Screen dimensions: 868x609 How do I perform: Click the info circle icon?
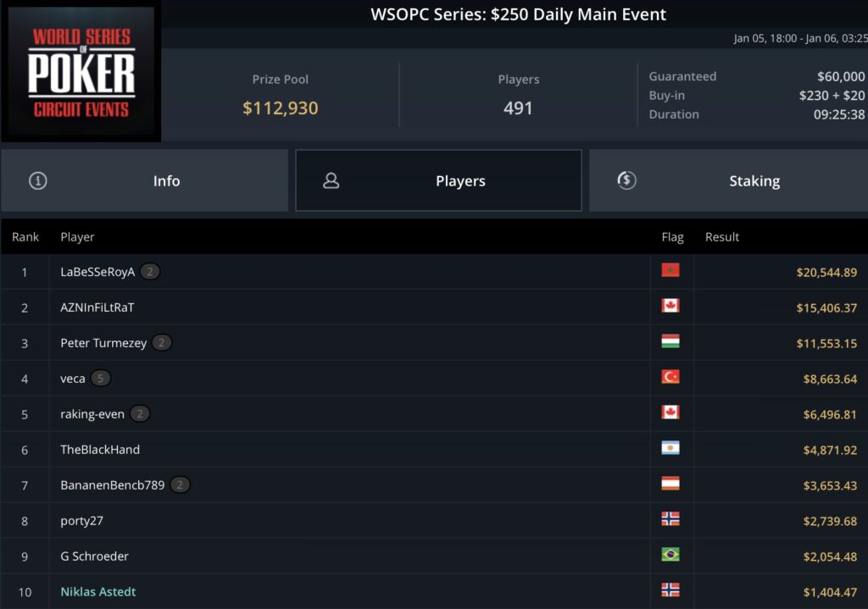(x=37, y=180)
